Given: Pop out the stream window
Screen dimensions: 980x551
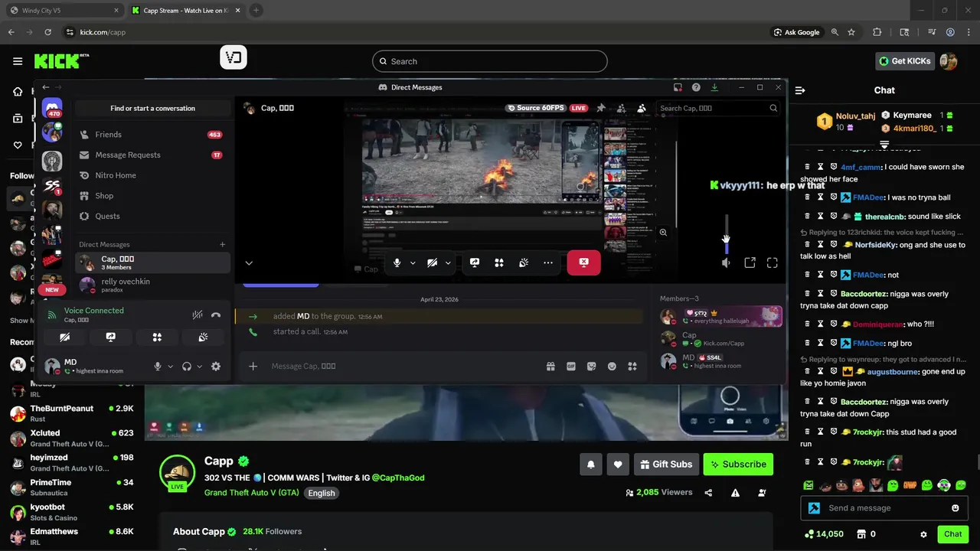Looking at the screenshot, I should 750,262.
